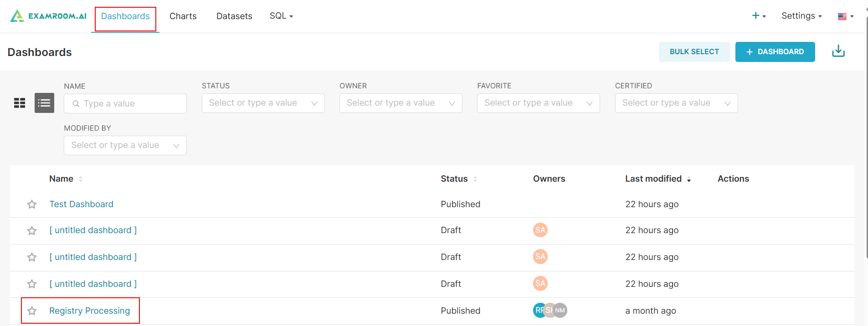868x326 pixels.
Task: Open the Charts tab
Action: [183, 16]
